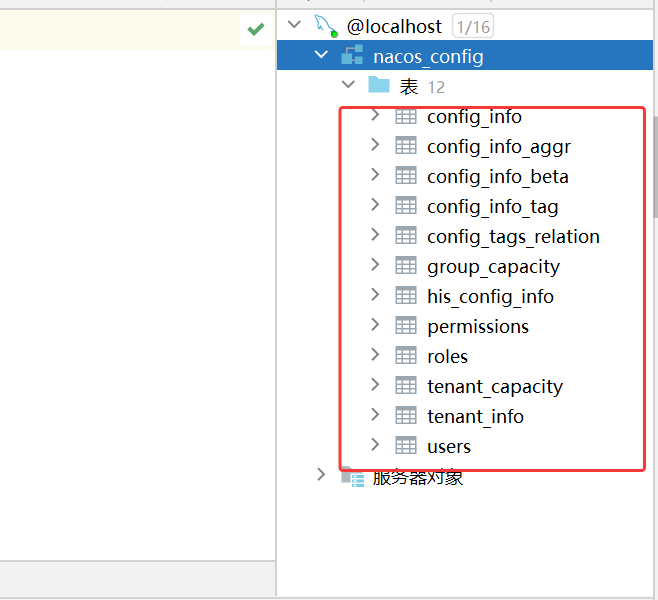
Task: Click the table icon for tenant_info
Action: [x=406, y=416]
